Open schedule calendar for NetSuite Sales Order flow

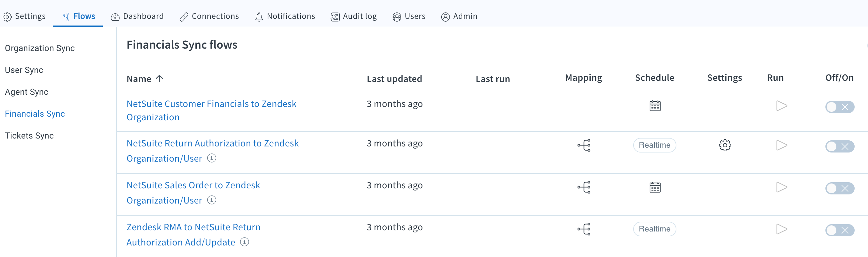[655, 187]
